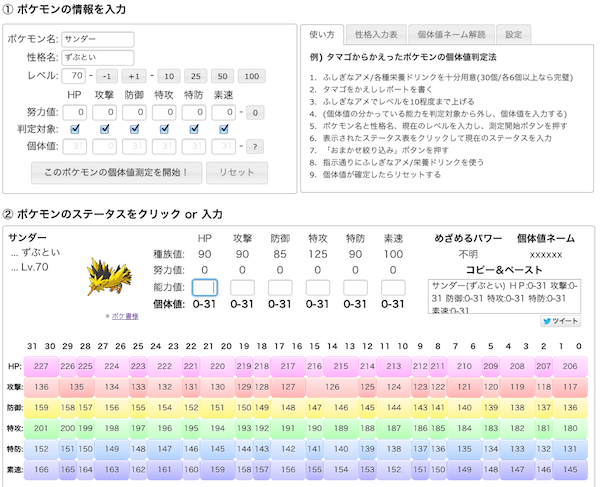This screenshot has height=487, width=600.
Task: Select 特防 stat value 131
Action: click(x=570, y=449)
